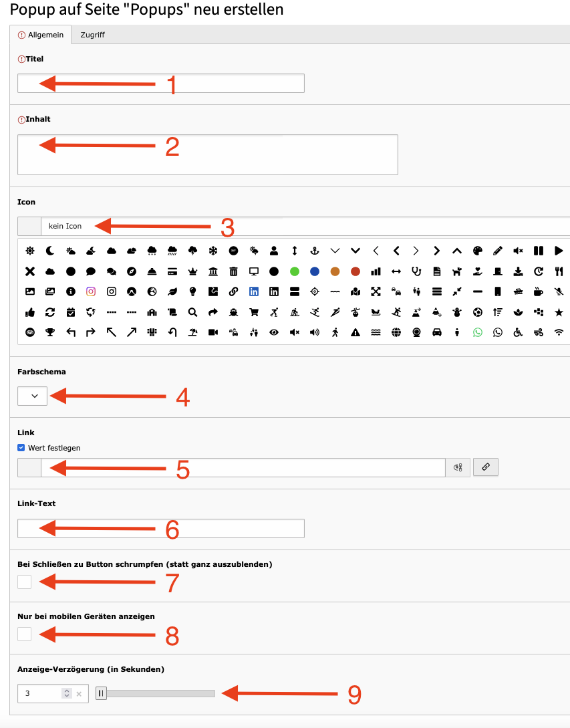Select the blue LinkedIn icon
570x728 pixels.
(254, 291)
